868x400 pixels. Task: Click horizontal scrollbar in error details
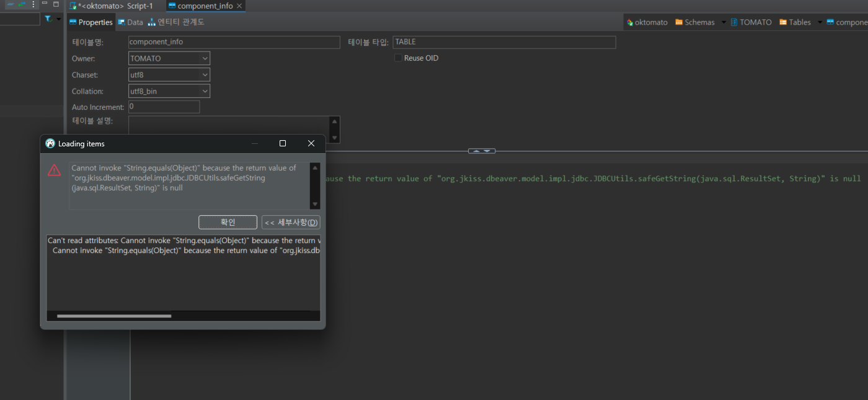tap(114, 316)
